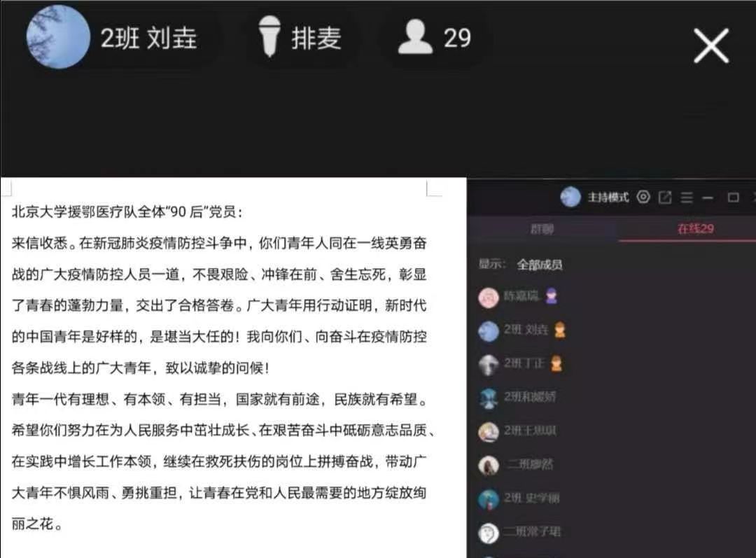
Task: Select member 2班 史学丽
Action: tap(519, 498)
